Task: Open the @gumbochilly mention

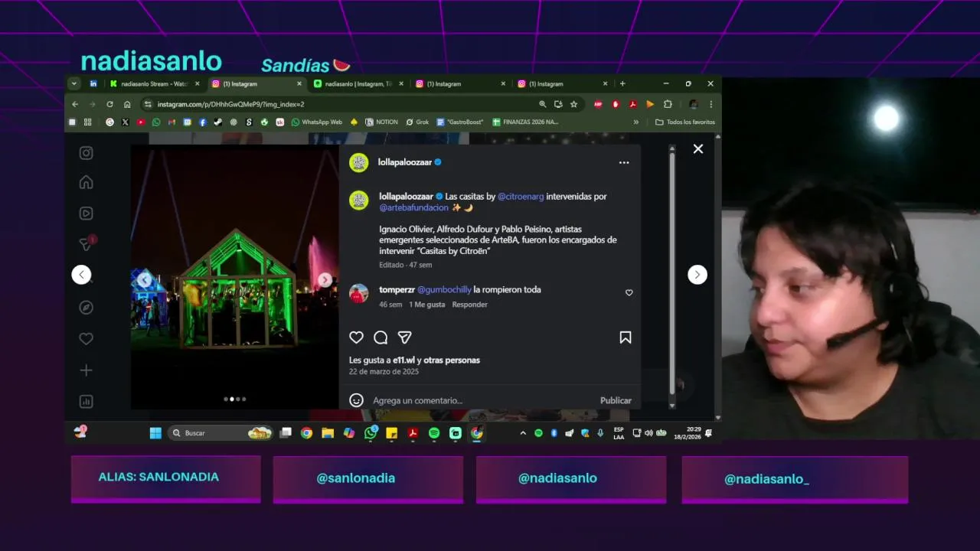Action: tap(444, 290)
